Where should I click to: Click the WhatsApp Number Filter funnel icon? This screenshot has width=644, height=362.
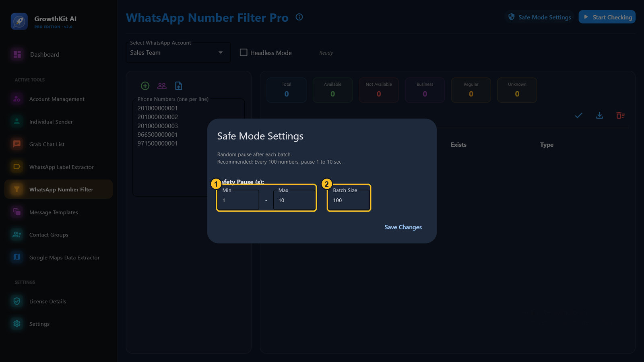pos(17,189)
